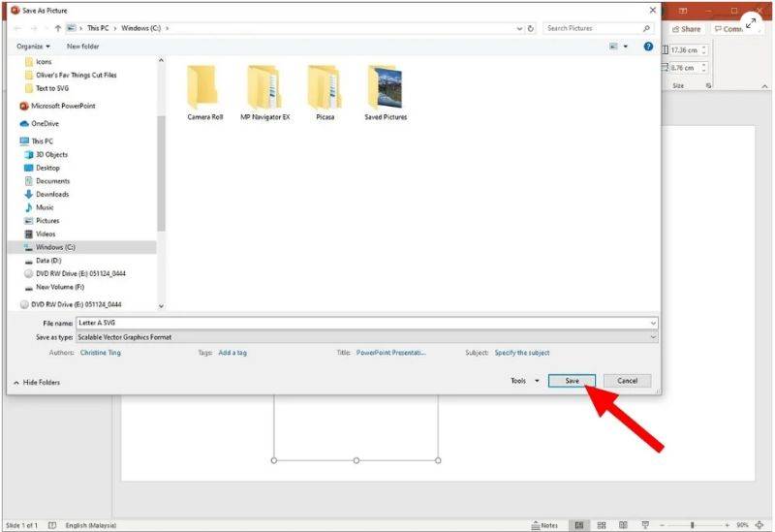This screenshot has height=532, width=775.
Task: Click This PC in the address breadcrumb
Action: tap(98, 28)
